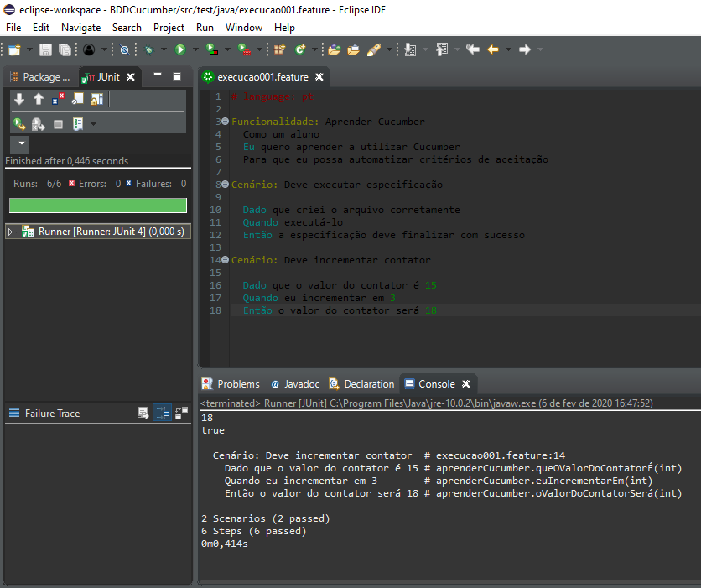Click the yellow Back navigation arrow
Screen dimensions: 701x588
(493, 49)
